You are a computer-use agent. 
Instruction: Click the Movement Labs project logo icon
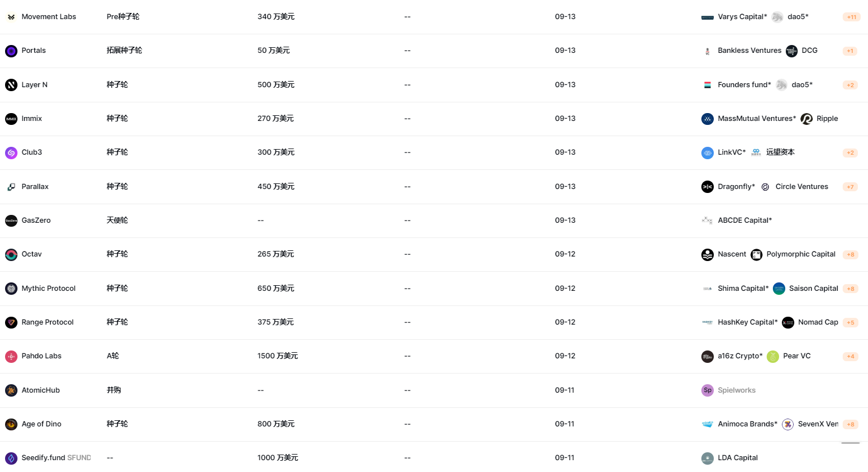click(11, 17)
